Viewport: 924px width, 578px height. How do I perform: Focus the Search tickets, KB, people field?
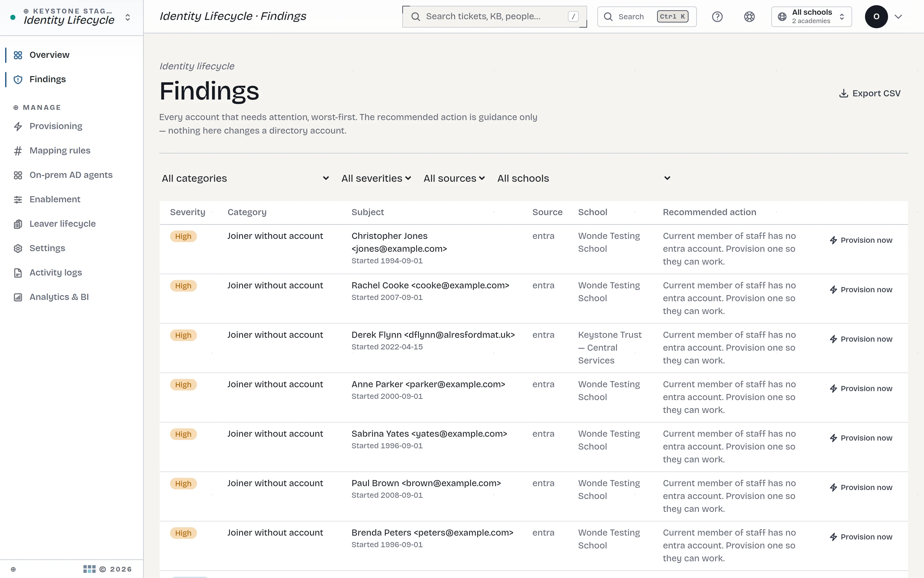(494, 17)
